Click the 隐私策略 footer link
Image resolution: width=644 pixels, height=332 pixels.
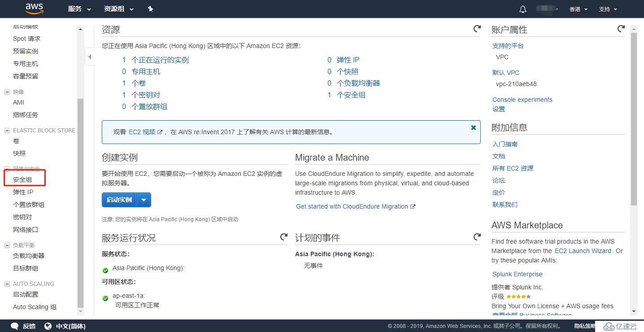pyautogui.click(x=585, y=326)
